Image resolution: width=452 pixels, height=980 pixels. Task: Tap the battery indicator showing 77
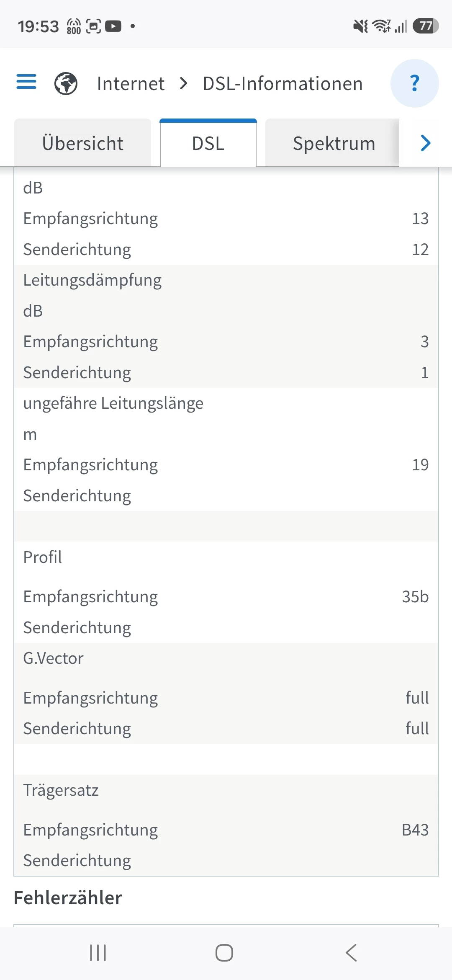point(426,26)
